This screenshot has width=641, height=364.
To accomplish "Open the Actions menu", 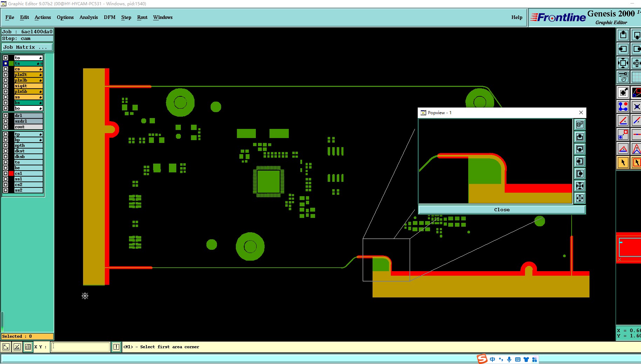I will pyautogui.click(x=43, y=17).
